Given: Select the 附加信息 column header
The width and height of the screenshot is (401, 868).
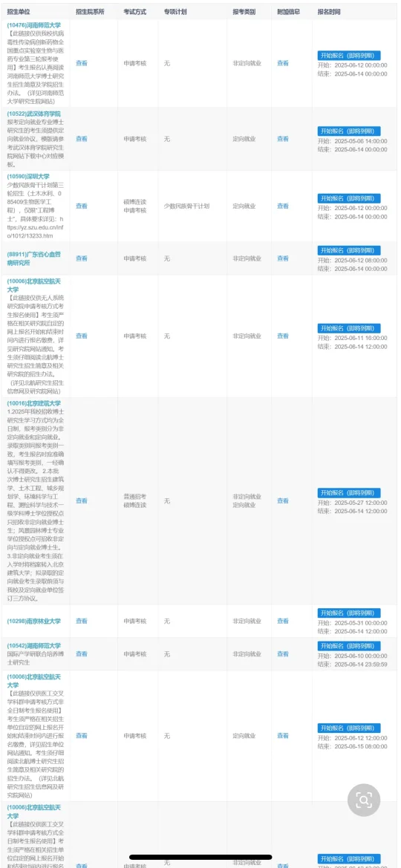Looking at the screenshot, I should [289, 12].
